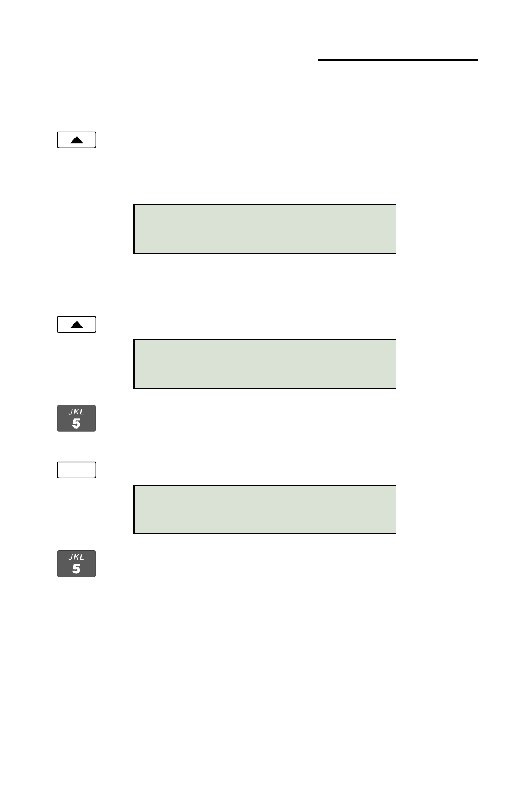Select the first JKL 5 keypad key
Viewport: 526px width, 812px height.
point(77,418)
